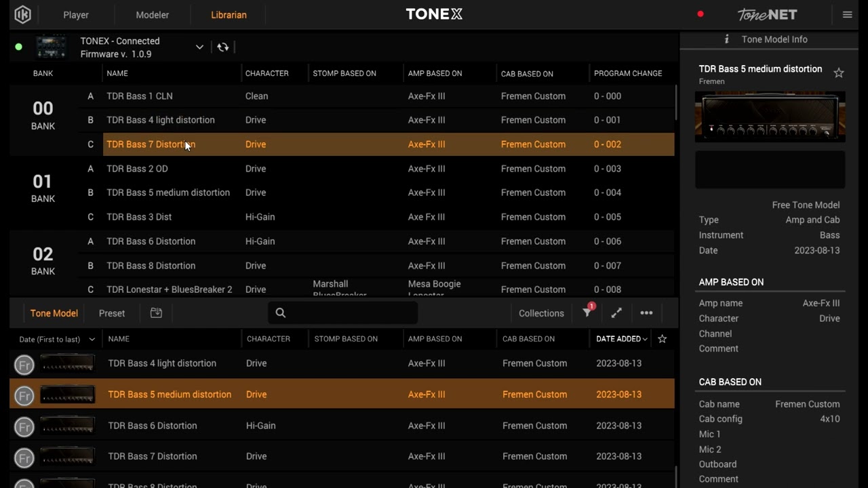Click amp thumbnail of library TDR Bass 6 Distortion
The height and width of the screenshot is (488, 868).
click(x=67, y=426)
